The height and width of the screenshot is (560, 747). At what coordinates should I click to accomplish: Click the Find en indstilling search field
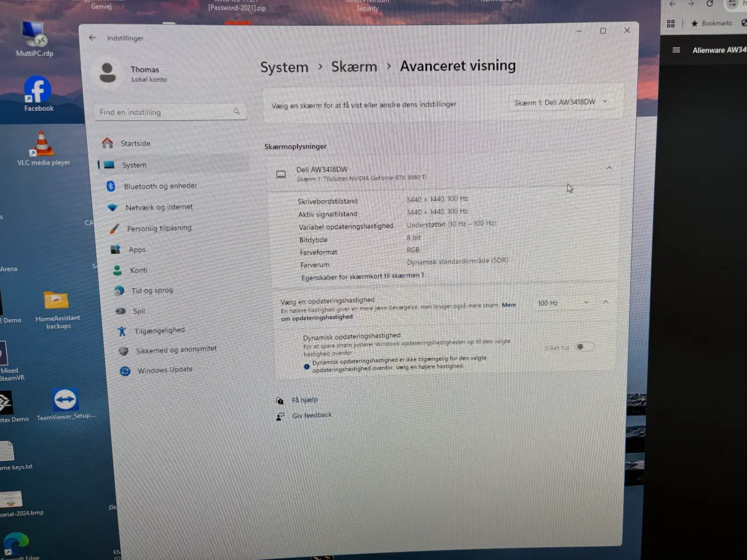tap(170, 112)
